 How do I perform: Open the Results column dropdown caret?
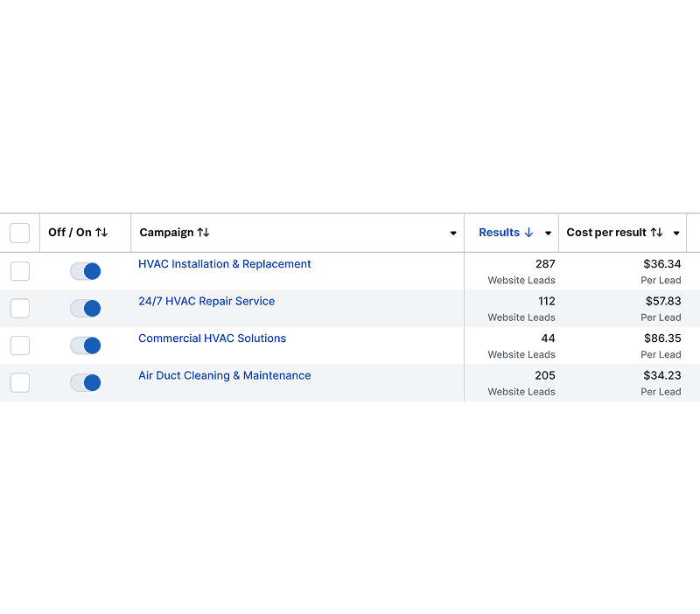click(549, 233)
